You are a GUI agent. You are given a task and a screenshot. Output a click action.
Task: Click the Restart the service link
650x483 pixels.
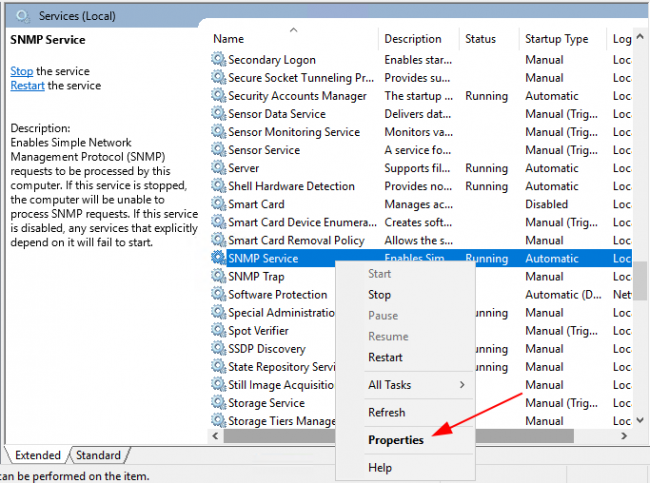coord(27,85)
